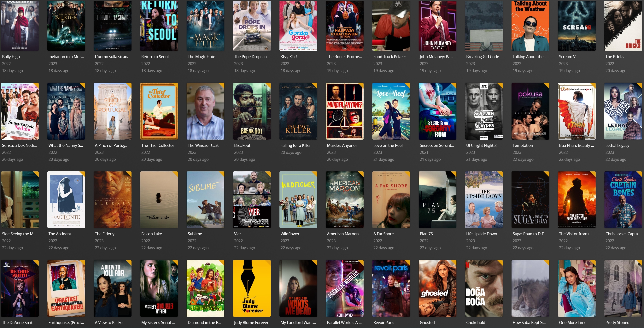
Task: Open the Wildflower movie poster
Action: click(298, 200)
